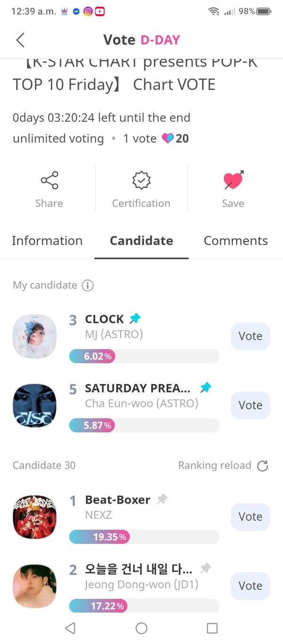The width and height of the screenshot is (283, 644).
Task: Tap the Share icon
Action: [49, 180]
